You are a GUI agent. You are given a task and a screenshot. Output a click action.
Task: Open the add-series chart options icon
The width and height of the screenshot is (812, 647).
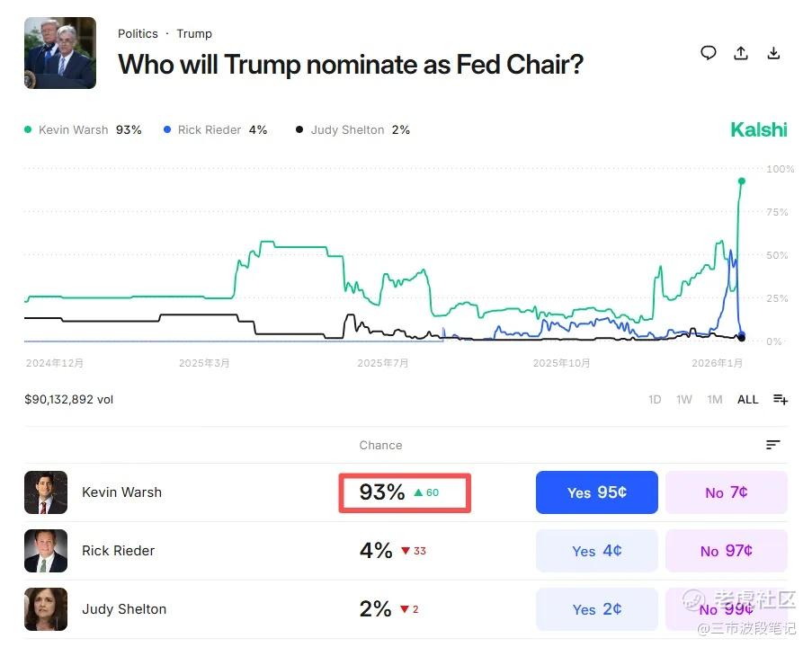click(780, 400)
